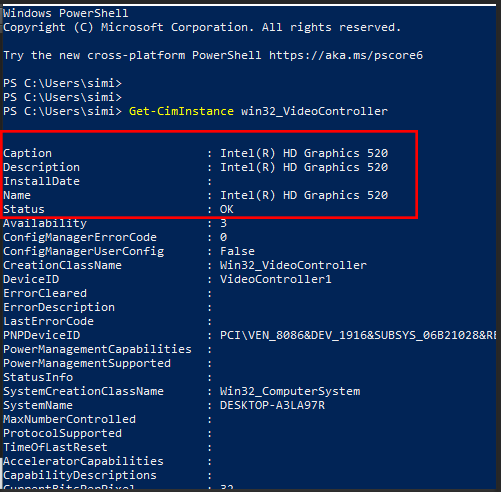Click the TimeOfLastReset label

click(x=55, y=447)
